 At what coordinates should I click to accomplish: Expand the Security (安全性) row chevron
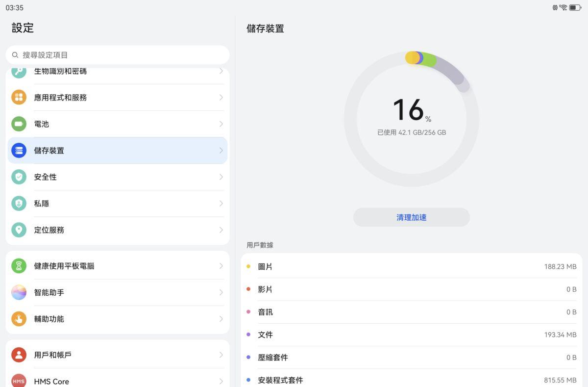221,177
